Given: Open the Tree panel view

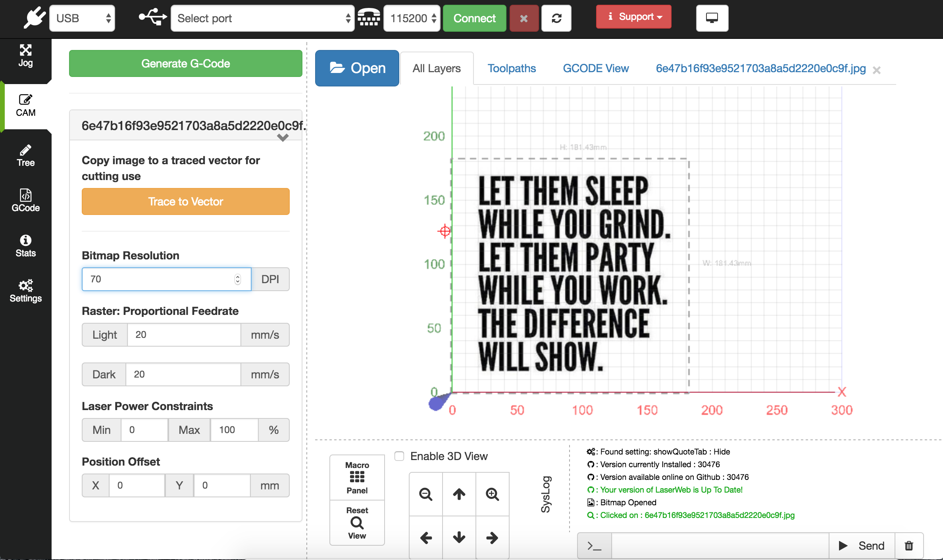Looking at the screenshot, I should coord(25,154).
